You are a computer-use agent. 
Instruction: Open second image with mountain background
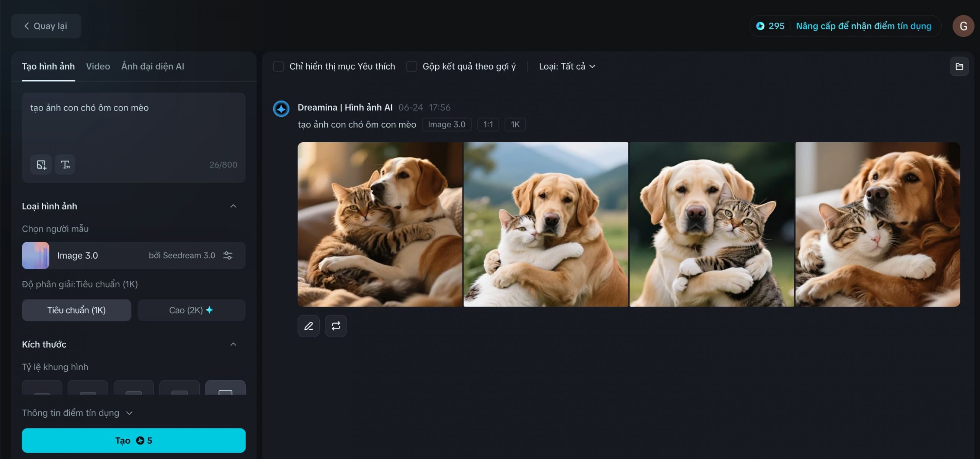[x=546, y=225]
